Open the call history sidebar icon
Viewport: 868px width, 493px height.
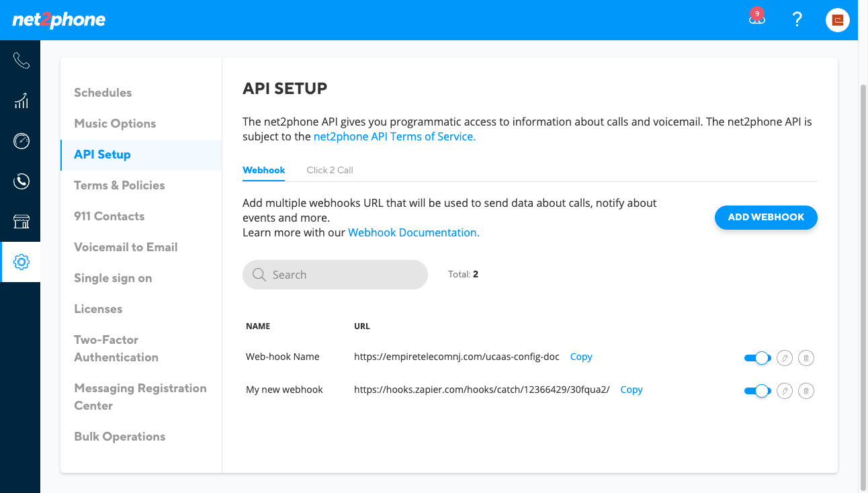click(21, 181)
